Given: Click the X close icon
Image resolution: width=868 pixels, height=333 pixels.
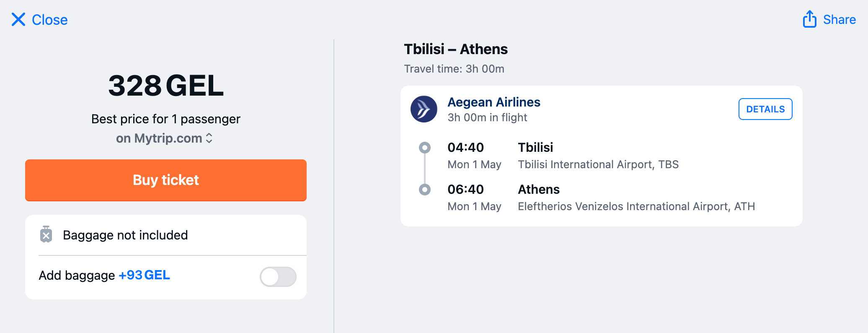Looking at the screenshot, I should pos(18,19).
